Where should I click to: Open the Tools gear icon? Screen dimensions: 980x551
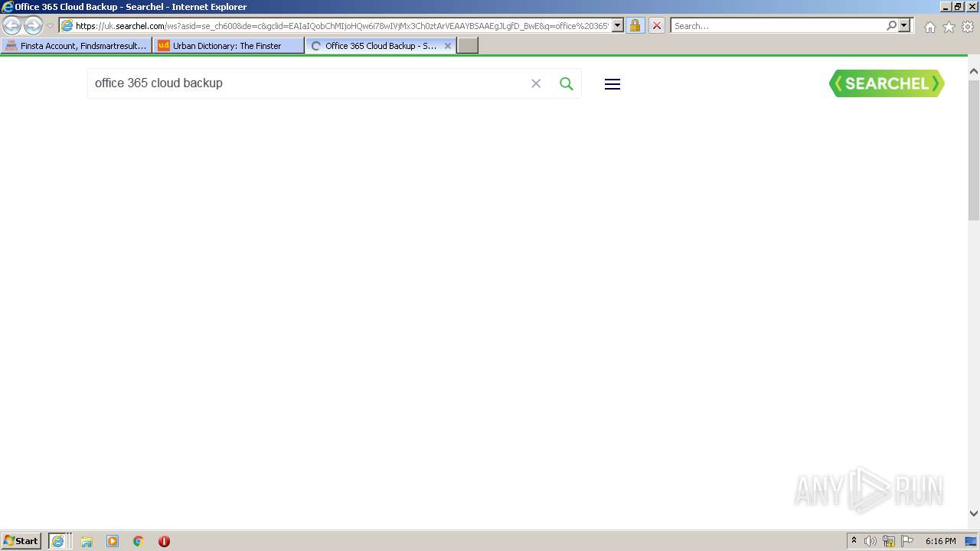click(x=968, y=27)
